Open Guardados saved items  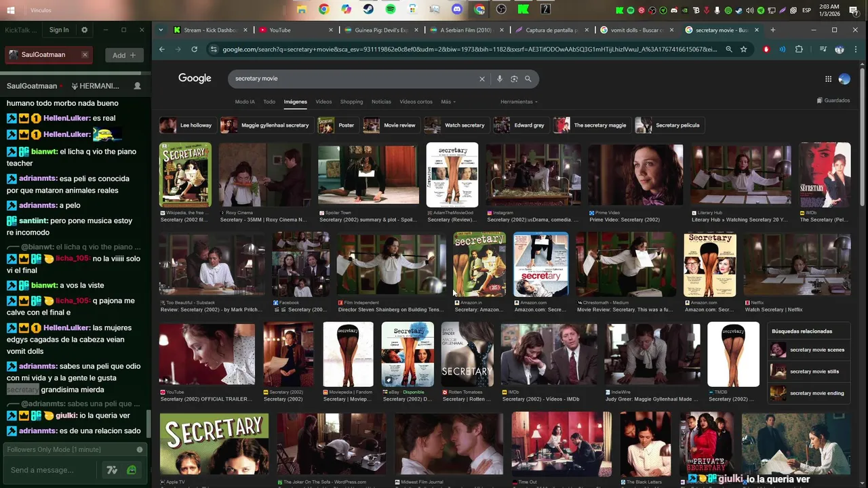pyautogui.click(x=833, y=100)
